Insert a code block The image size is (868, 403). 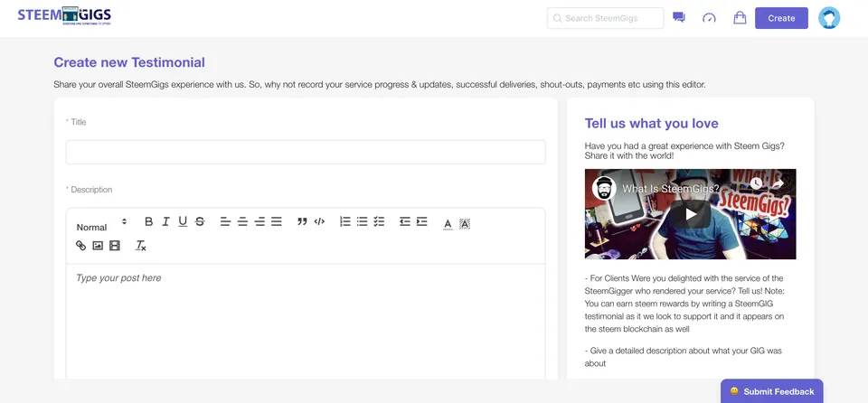[319, 221]
